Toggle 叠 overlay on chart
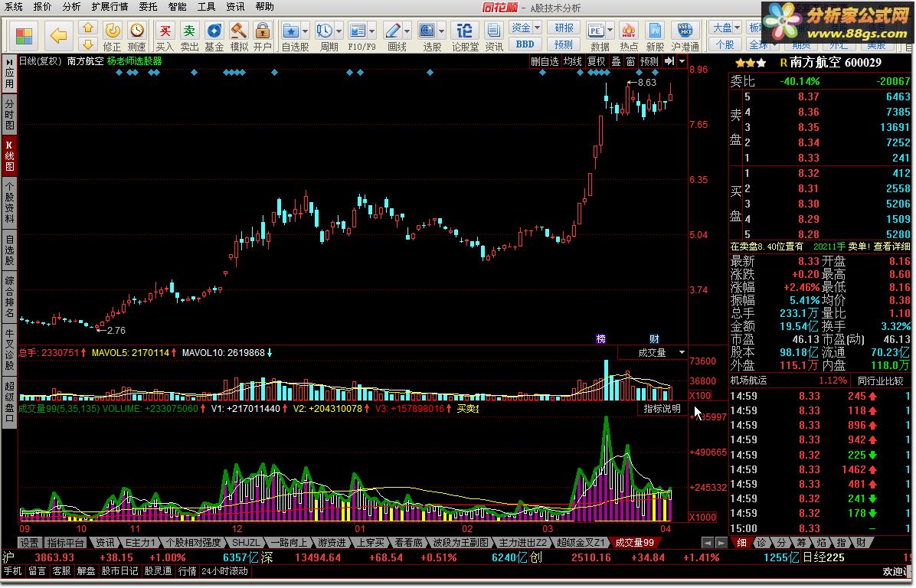The image size is (916, 588). (x=616, y=61)
